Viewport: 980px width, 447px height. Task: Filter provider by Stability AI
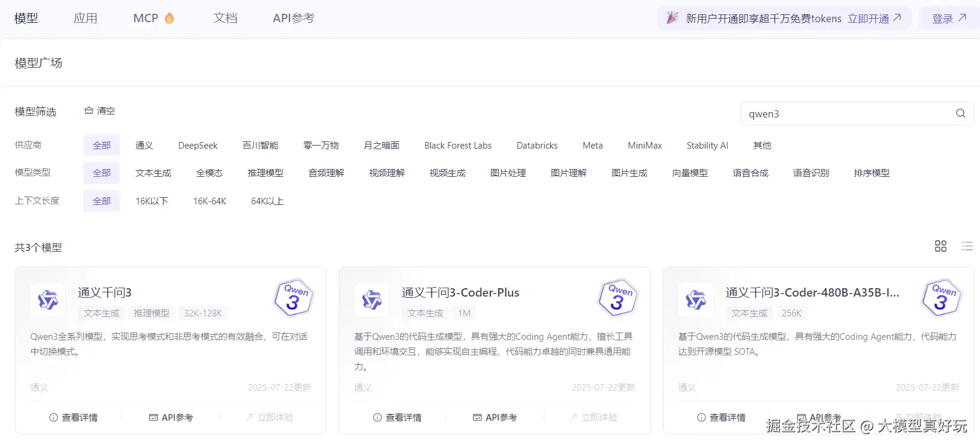tap(707, 146)
